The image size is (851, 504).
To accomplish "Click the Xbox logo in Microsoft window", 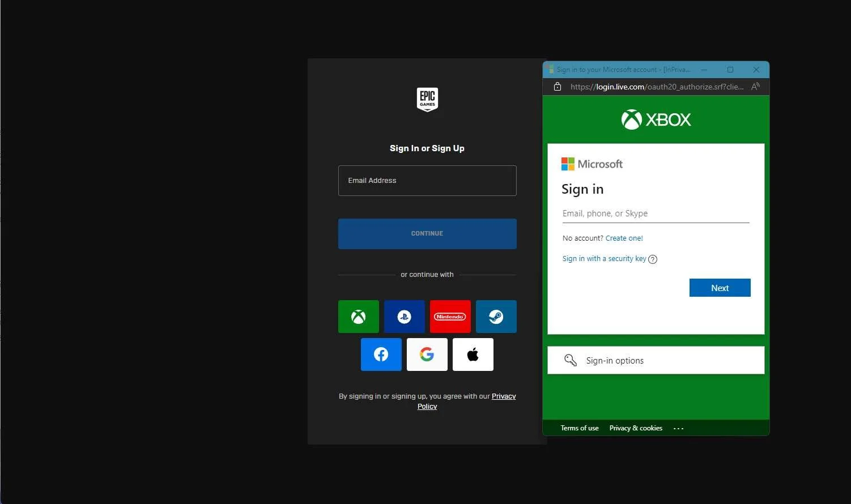I will coord(656,119).
